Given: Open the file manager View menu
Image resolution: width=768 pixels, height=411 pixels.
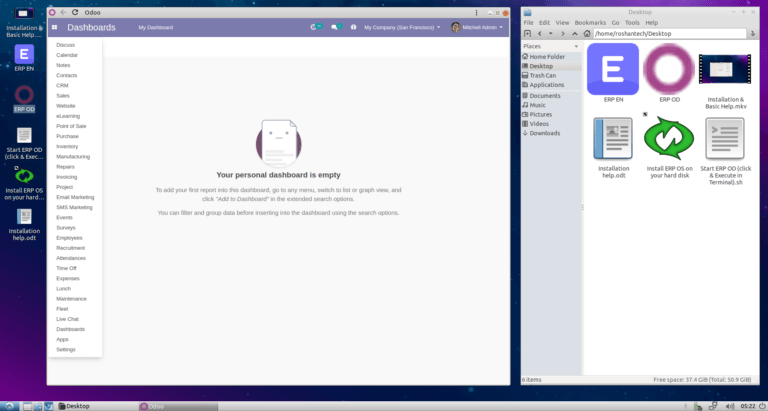Looking at the screenshot, I should 562,23.
